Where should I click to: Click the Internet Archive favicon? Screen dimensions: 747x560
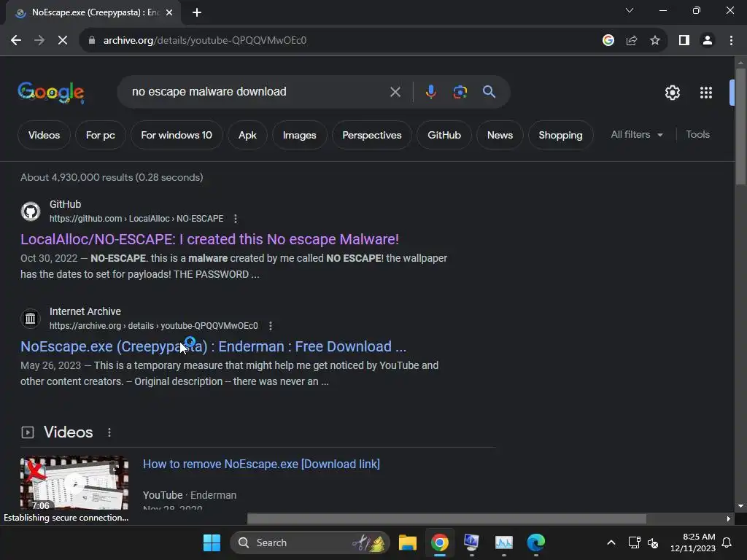31,319
